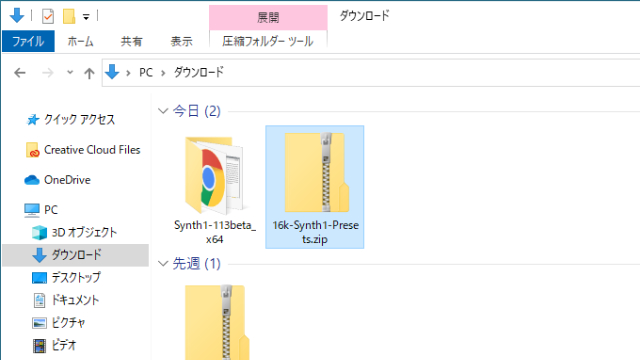This screenshot has width=640, height=360.
Task: Open Creative Cloud Files in sidebar
Action: point(92,150)
